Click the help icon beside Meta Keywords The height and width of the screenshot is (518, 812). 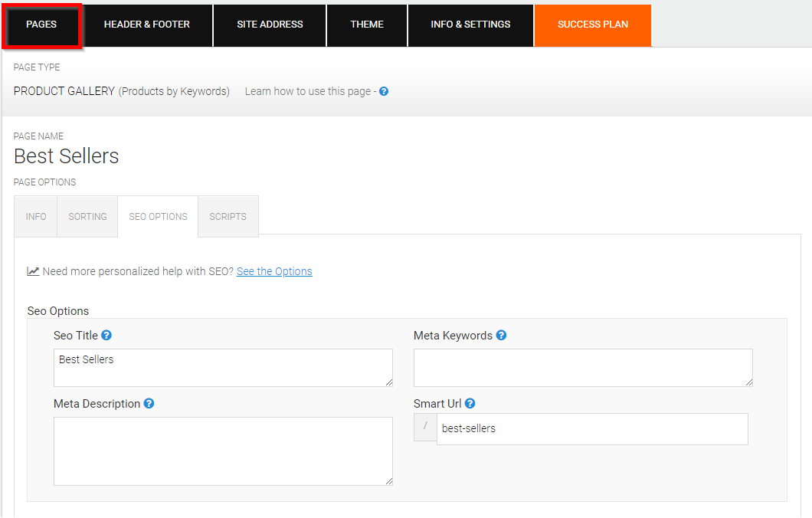tap(501, 335)
